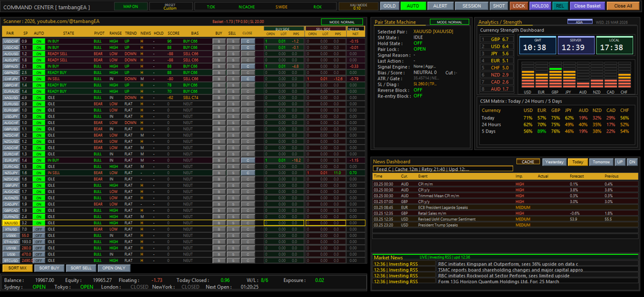Screen dimensions: 644x297
Task: Click the GMT 10:38 clock box
Action: click(538, 45)
